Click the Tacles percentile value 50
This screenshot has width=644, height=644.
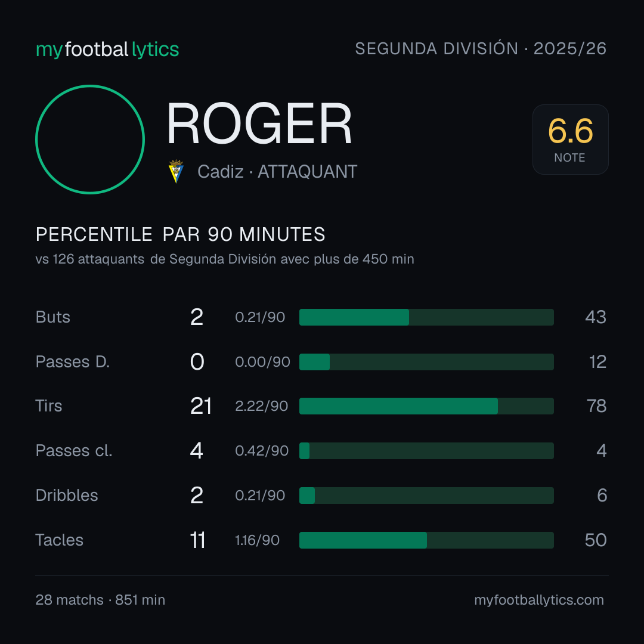[x=596, y=540]
